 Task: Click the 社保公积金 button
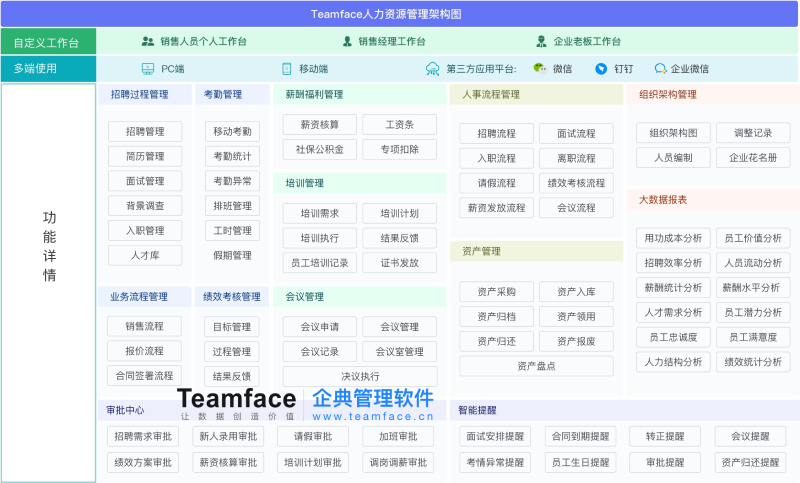coord(319,149)
